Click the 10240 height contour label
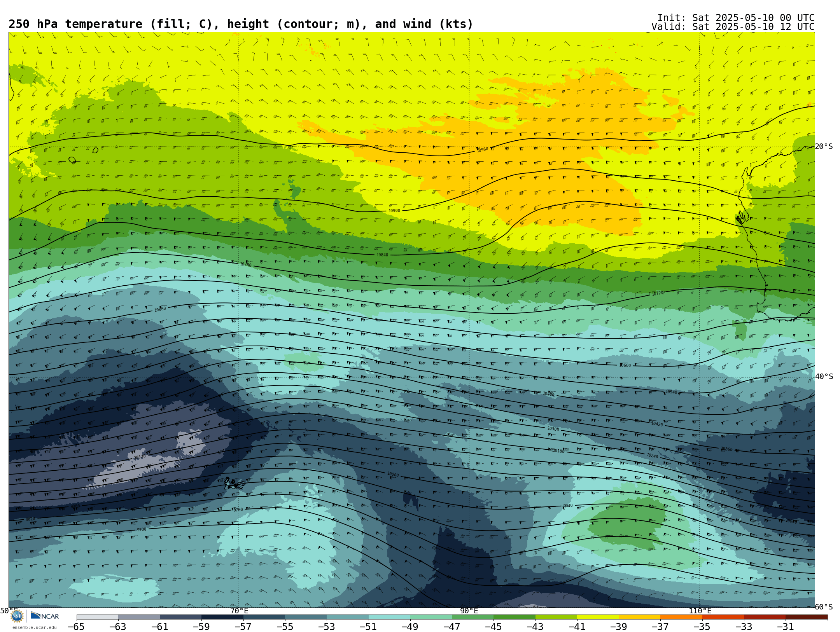Screen dimensions: 840x632 [x=652, y=456]
